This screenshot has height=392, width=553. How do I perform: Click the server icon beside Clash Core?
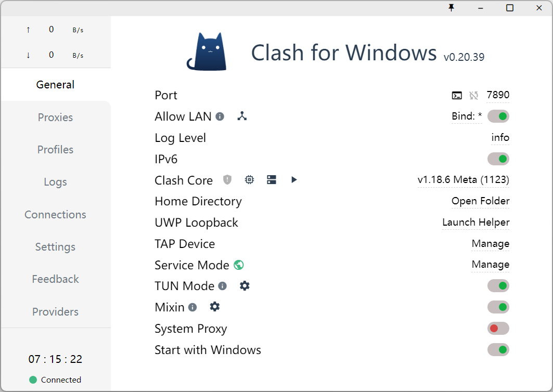click(x=272, y=180)
